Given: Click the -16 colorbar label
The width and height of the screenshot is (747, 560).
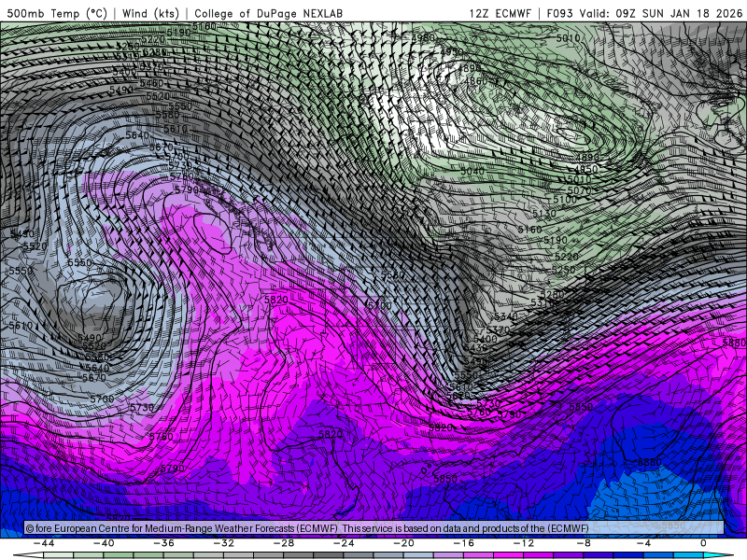Looking at the screenshot, I should coord(463,543).
